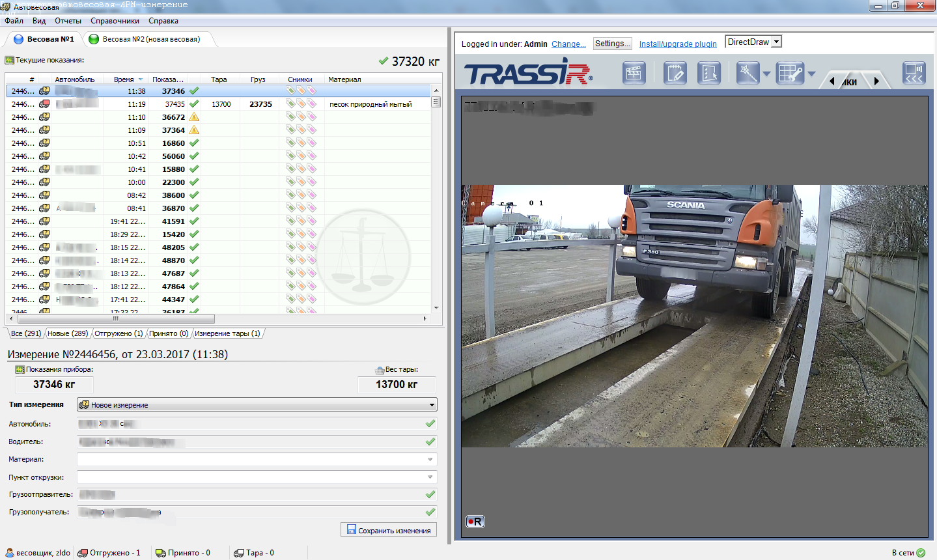Screen dimensions: 937x560
Task: Open the notepad edit icon in TRASSIR toolbar
Action: tap(675, 73)
